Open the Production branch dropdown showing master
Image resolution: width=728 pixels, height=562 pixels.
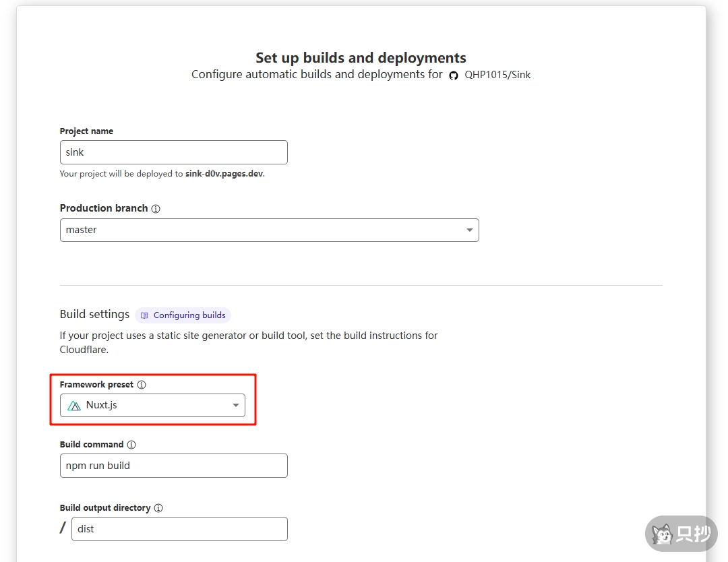(x=268, y=230)
